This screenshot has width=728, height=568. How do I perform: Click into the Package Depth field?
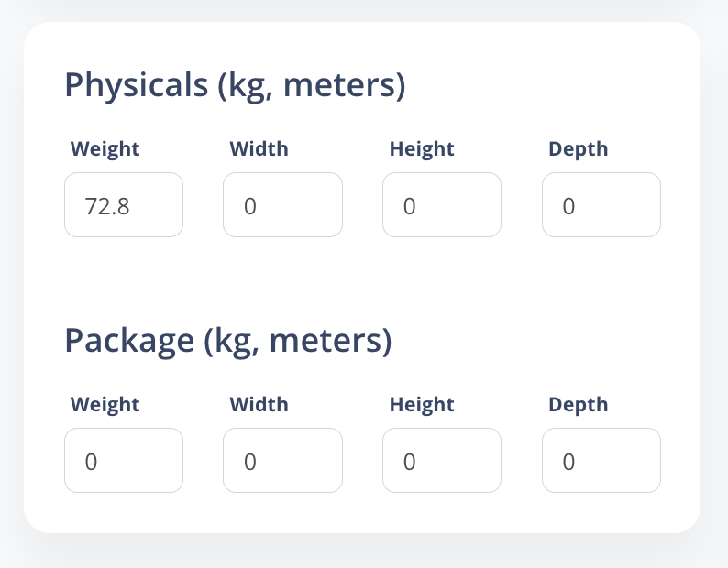(601, 461)
